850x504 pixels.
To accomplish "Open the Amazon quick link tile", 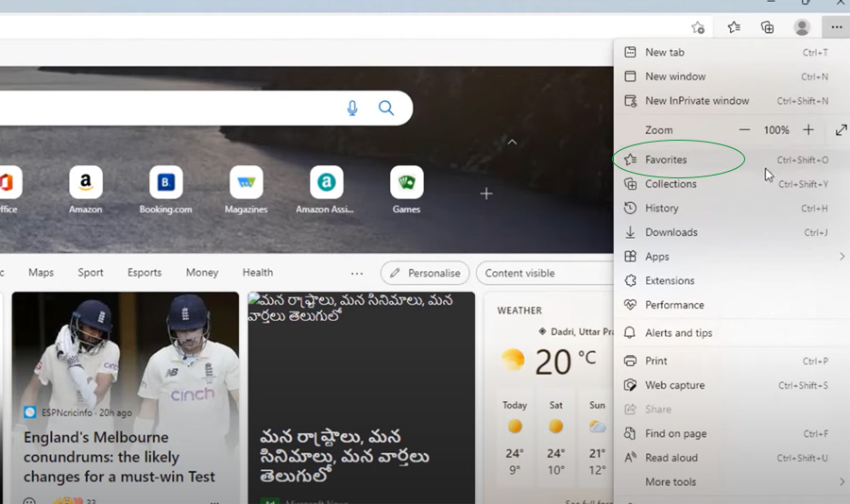I will [86, 183].
